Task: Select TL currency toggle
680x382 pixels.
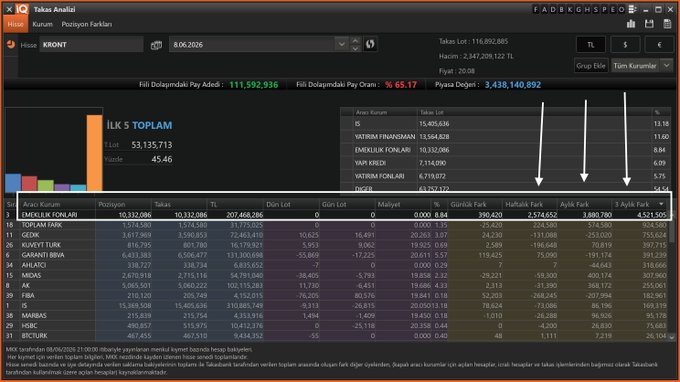Action: click(x=591, y=45)
